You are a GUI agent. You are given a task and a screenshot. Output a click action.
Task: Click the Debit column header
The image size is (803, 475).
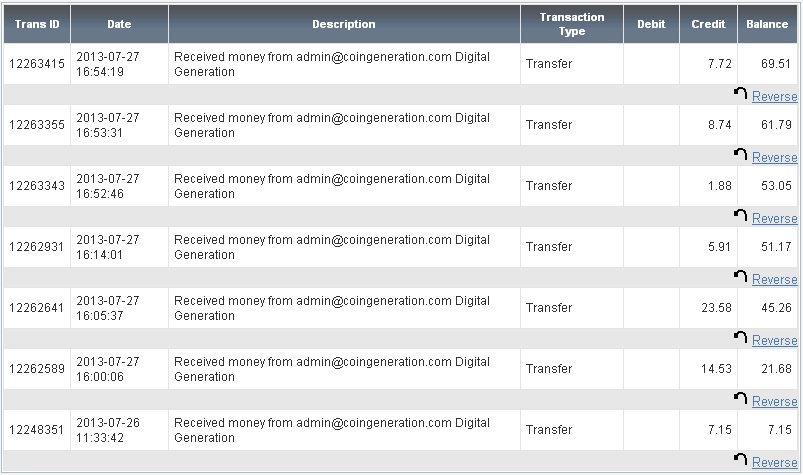[651, 24]
